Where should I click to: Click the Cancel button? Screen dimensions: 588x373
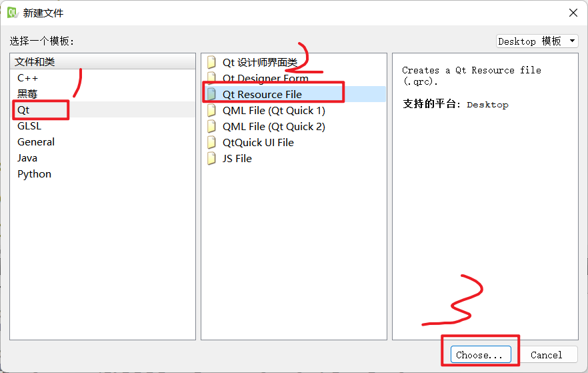pos(547,354)
